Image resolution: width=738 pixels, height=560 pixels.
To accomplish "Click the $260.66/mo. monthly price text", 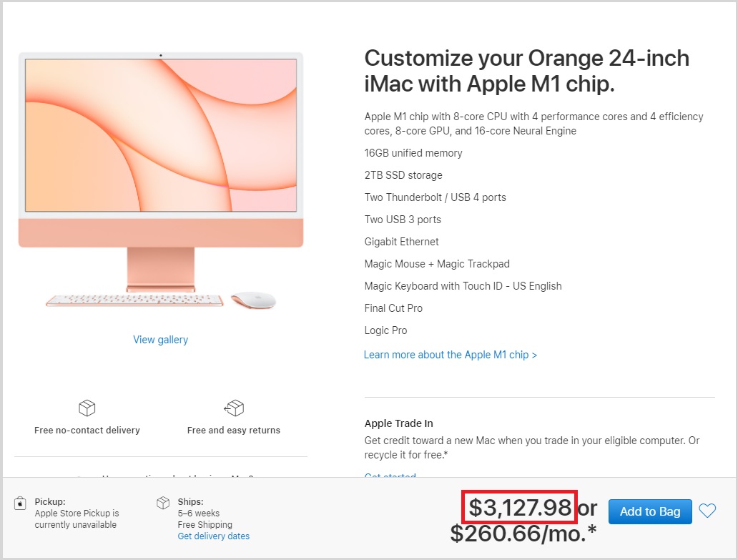I will (x=522, y=534).
